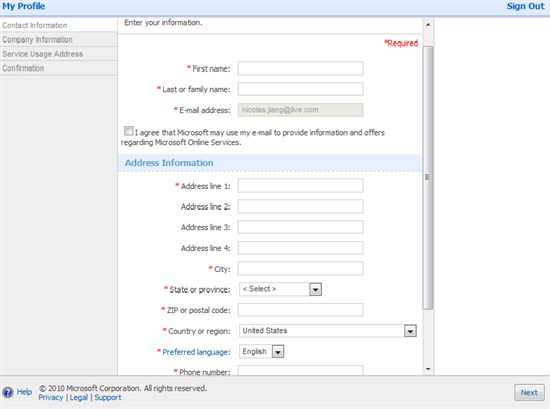Image resolution: width=550 pixels, height=409 pixels.
Task: Focus the Address line 1 field
Action: tap(301, 186)
